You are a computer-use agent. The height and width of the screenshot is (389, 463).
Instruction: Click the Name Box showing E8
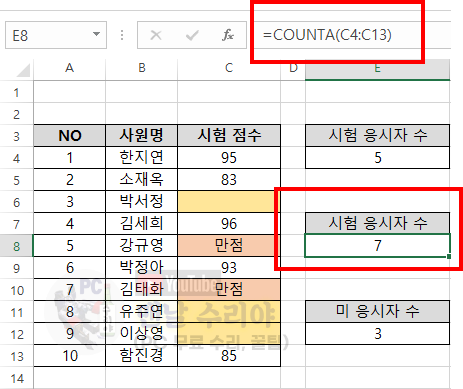(x=56, y=35)
